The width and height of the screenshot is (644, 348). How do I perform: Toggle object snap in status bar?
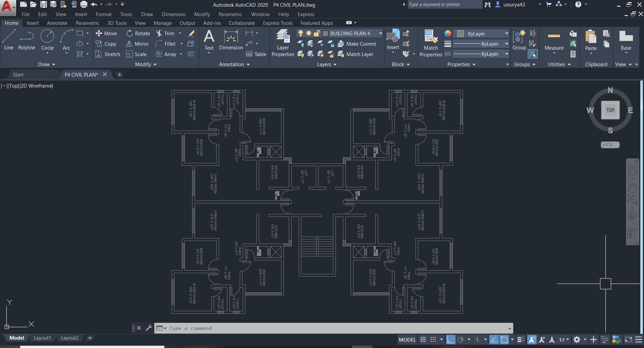coord(504,340)
